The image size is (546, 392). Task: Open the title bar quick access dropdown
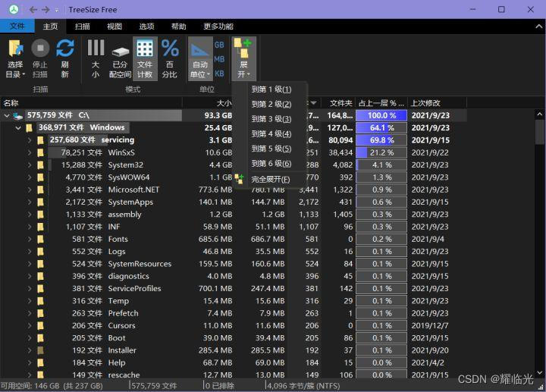[57, 10]
